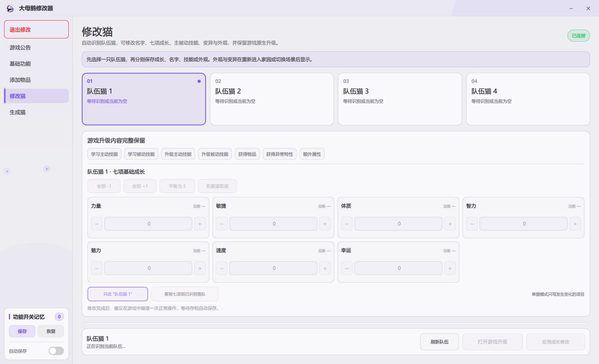
Task: Click the 学习被动技能 tag
Action: (x=141, y=154)
